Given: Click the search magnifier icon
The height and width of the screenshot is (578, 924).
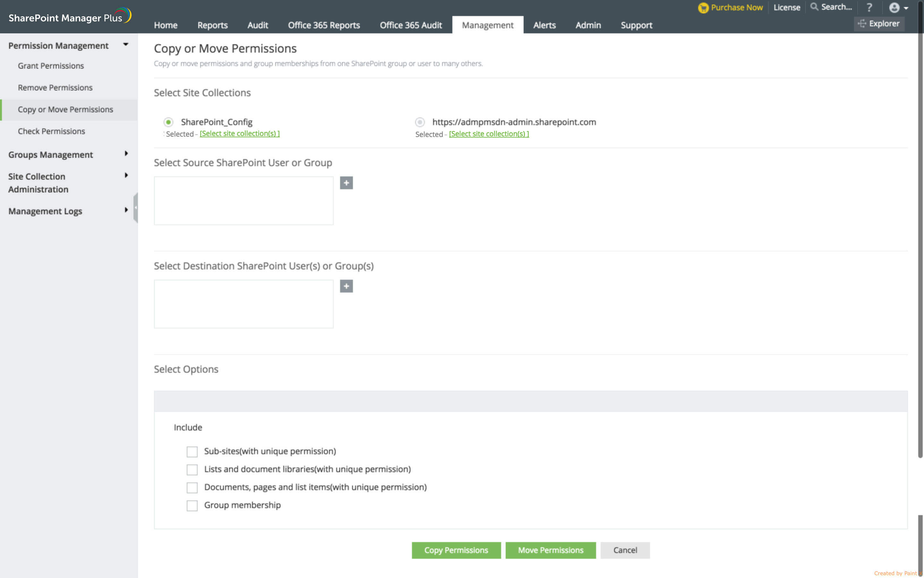Looking at the screenshot, I should click(x=814, y=7).
